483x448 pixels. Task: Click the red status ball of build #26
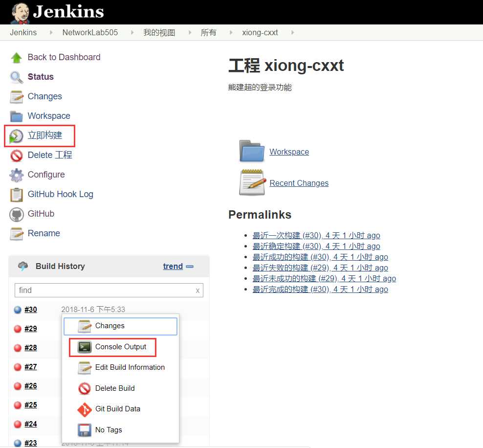pos(18,386)
